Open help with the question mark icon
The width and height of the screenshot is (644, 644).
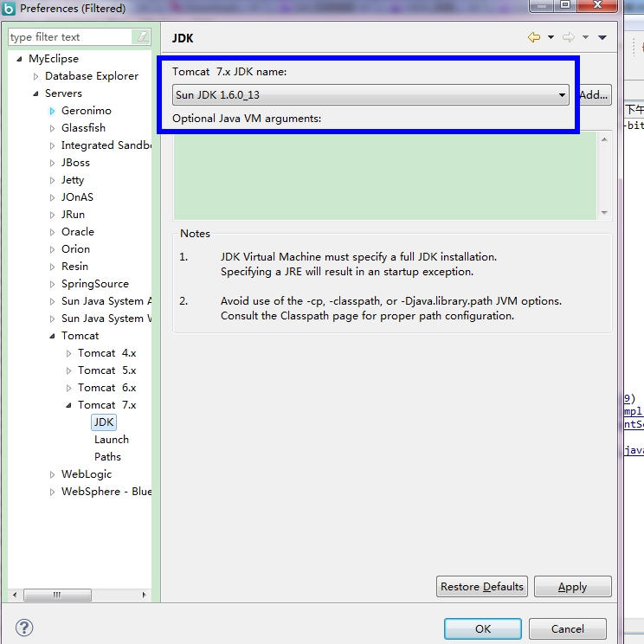pyautogui.click(x=24, y=628)
